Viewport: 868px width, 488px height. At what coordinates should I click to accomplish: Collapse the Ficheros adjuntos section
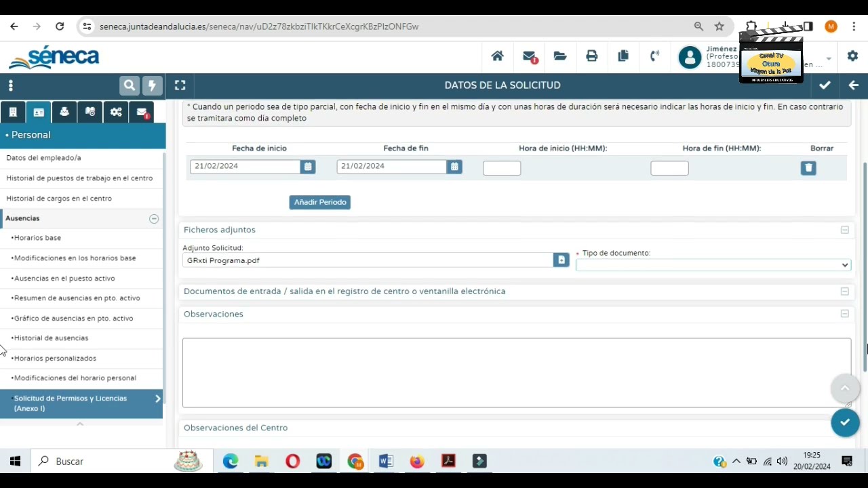coord(845,230)
